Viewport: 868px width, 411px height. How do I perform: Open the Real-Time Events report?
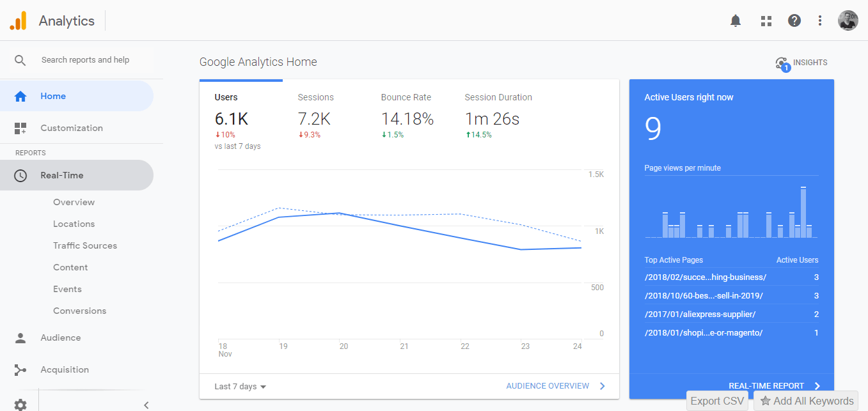pos(67,289)
